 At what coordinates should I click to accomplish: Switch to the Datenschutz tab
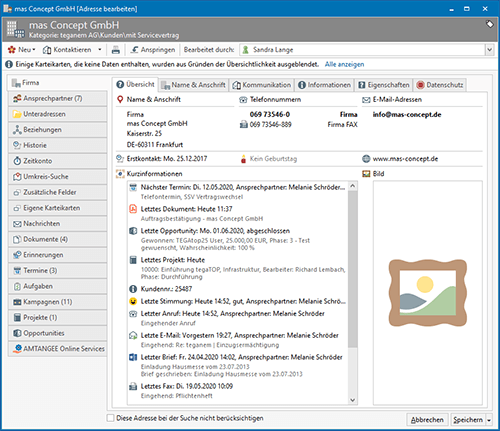[x=440, y=85]
